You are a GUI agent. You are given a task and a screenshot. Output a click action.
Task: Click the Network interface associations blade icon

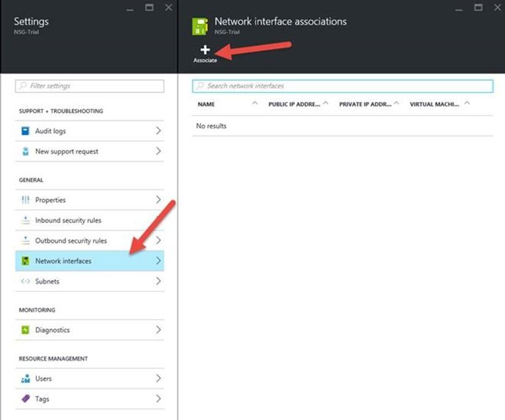pyautogui.click(x=200, y=26)
